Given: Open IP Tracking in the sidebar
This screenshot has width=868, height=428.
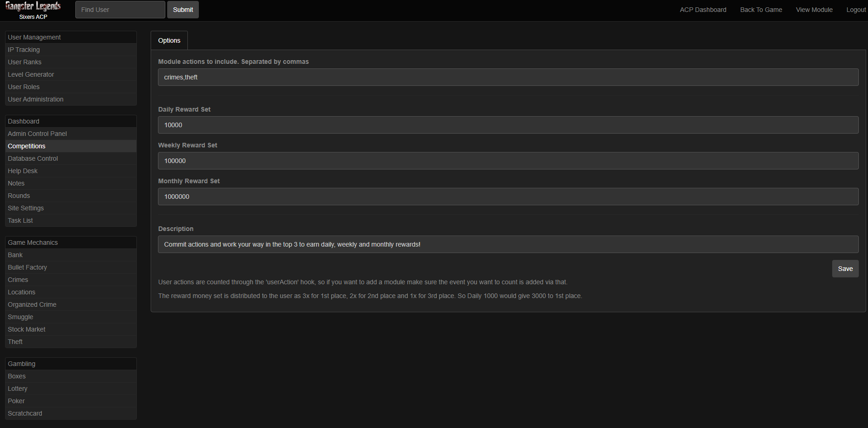Looking at the screenshot, I should (24, 50).
